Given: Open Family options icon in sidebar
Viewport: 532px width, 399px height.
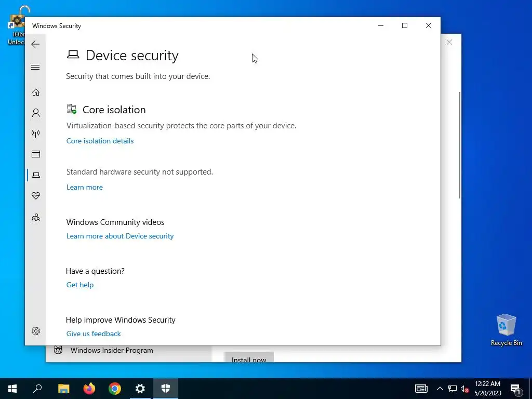Looking at the screenshot, I should (x=36, y=217).
